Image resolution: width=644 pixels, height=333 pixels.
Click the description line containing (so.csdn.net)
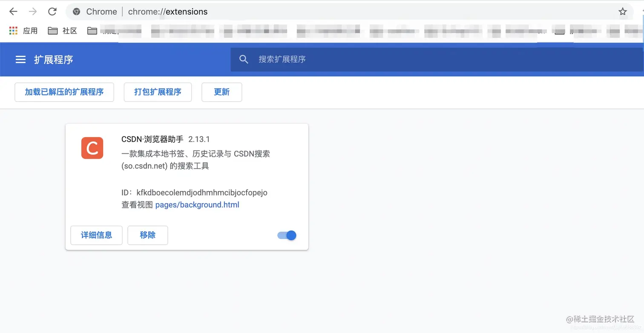165,166
